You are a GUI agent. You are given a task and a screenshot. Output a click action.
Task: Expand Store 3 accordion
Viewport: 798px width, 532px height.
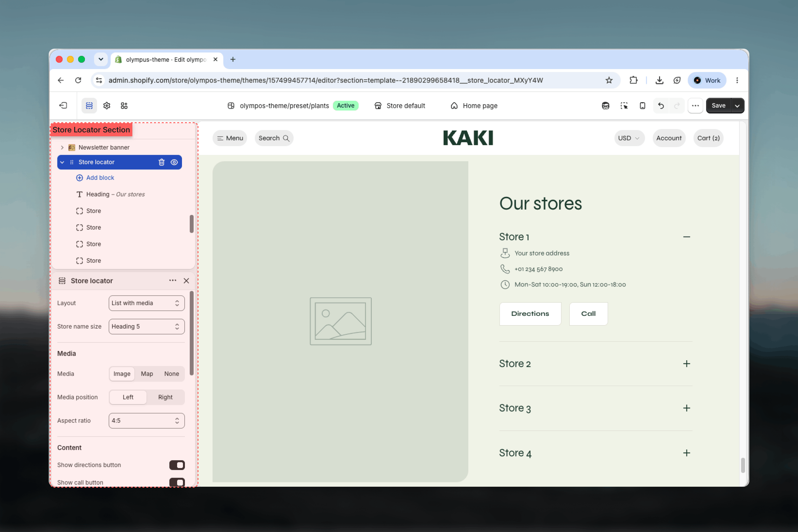point(687,408)
